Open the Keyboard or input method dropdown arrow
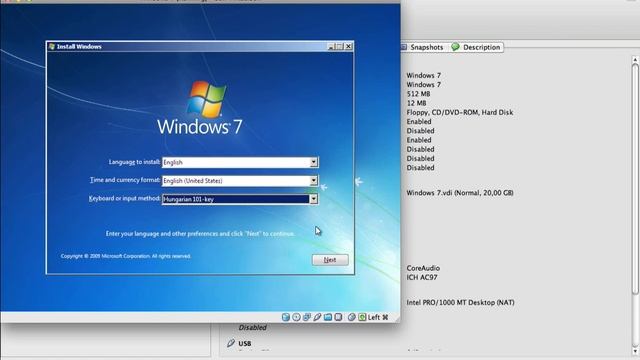The width and height of the screenshot is (640, 360). pos(313,199)
